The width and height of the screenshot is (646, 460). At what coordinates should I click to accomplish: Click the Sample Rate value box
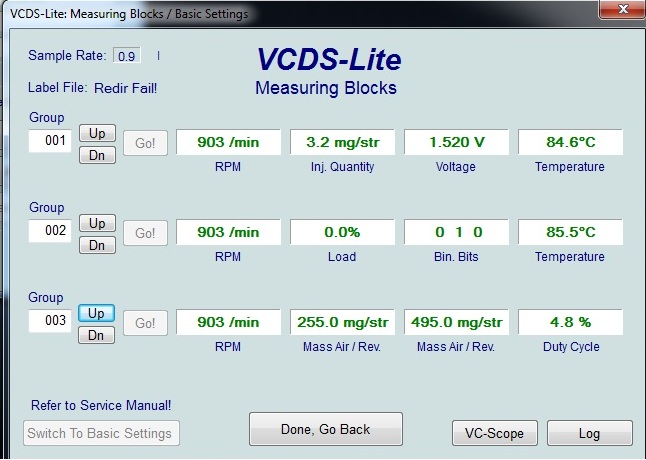pyautogui.click(x=127, y=56)
